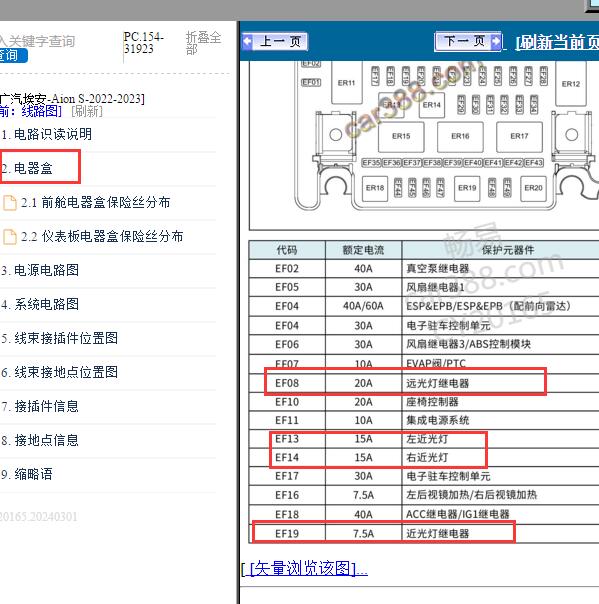Click relay ER18 in the diagram
Image resolution: width=599 pixels, height=604 pixels.
(x=375, y=188)
